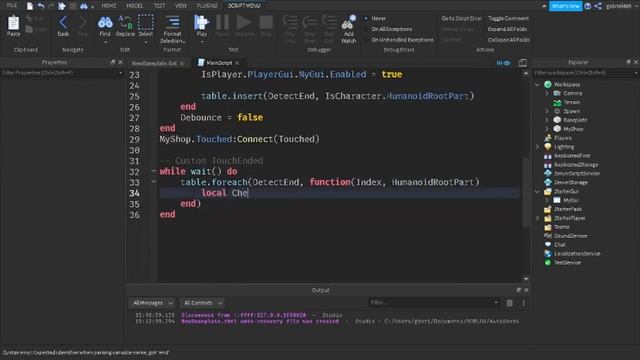
Task: Click Toggle Comment in Actions group
Action: pyautogui.click(x=508, y=18)
